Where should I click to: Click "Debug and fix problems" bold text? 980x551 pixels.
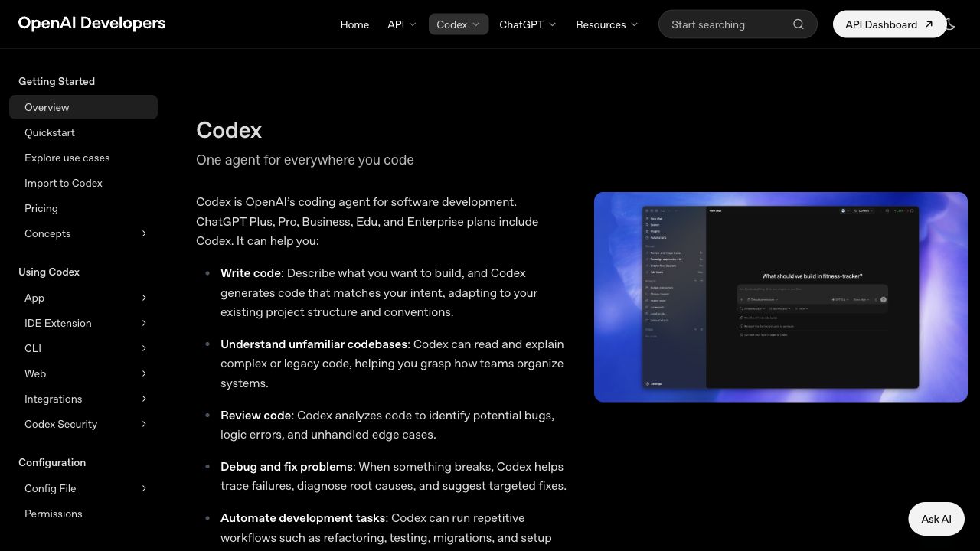coord(286,467)
